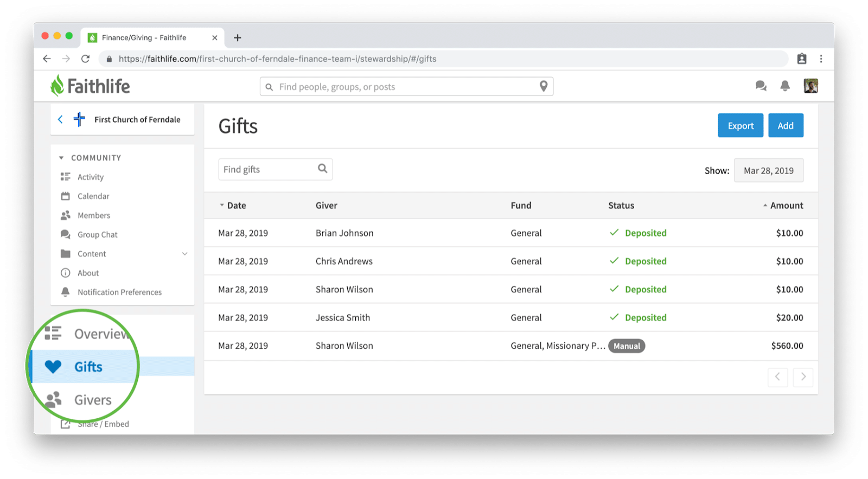868x479 pixels.
Task: Open the browser three-dot menu
Action: pos(821,59)
